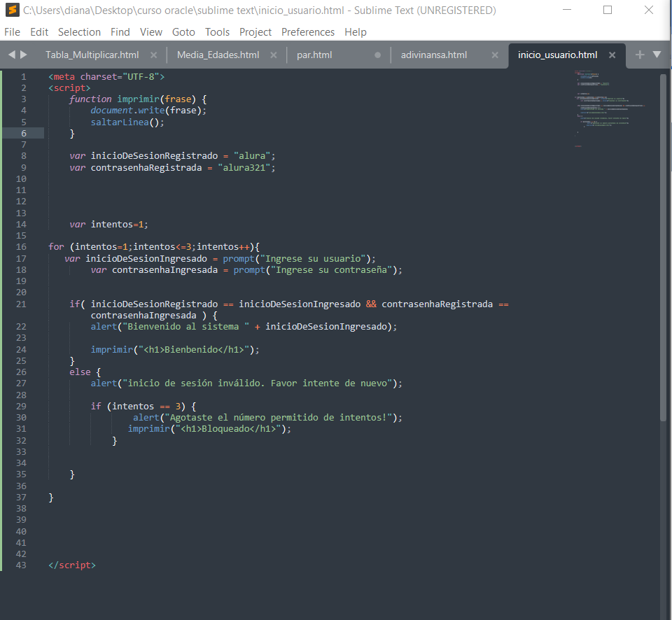Viewport: 672px width, 620px height.
Task: Switch to the Tabla_Multiplicar.html tab
Action: point(92,55)
